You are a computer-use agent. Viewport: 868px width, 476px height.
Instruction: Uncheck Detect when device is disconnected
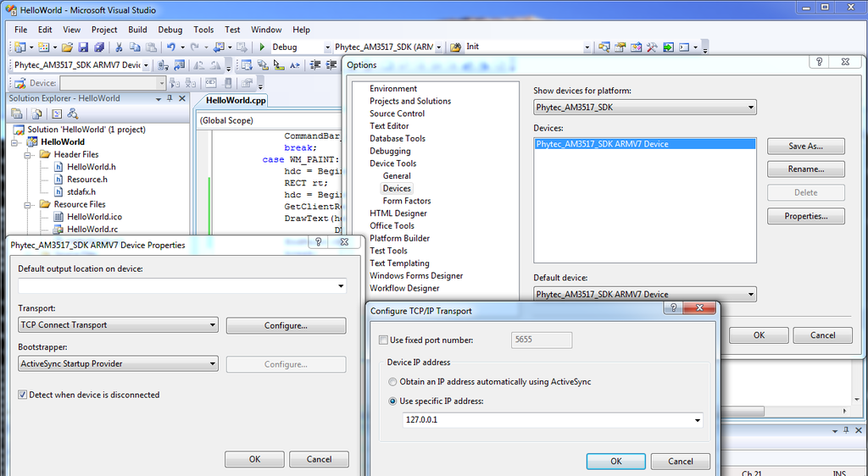pyautogui.click(x=22, y=395)
